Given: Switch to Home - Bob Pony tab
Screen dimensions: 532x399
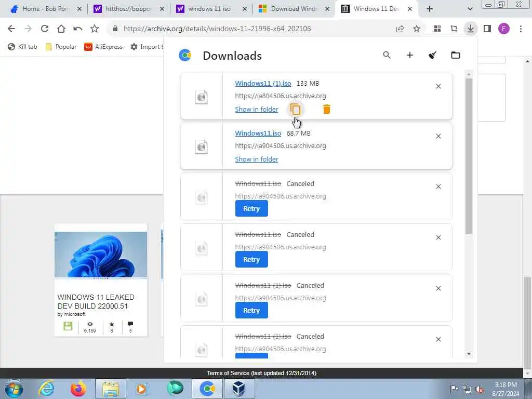Looking at the screenshot, I should point(46,9).
